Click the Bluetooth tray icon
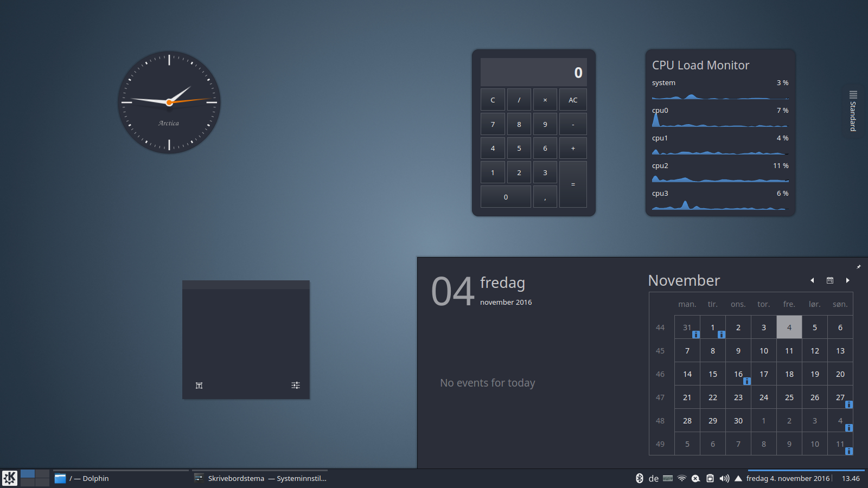 [x=639, y=478]
